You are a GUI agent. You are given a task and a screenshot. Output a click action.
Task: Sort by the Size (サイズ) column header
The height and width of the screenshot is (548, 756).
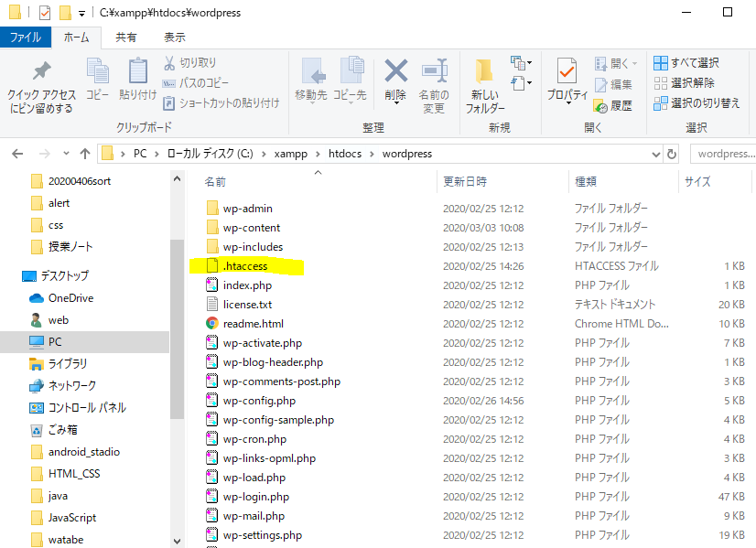[x=697, y=182]
